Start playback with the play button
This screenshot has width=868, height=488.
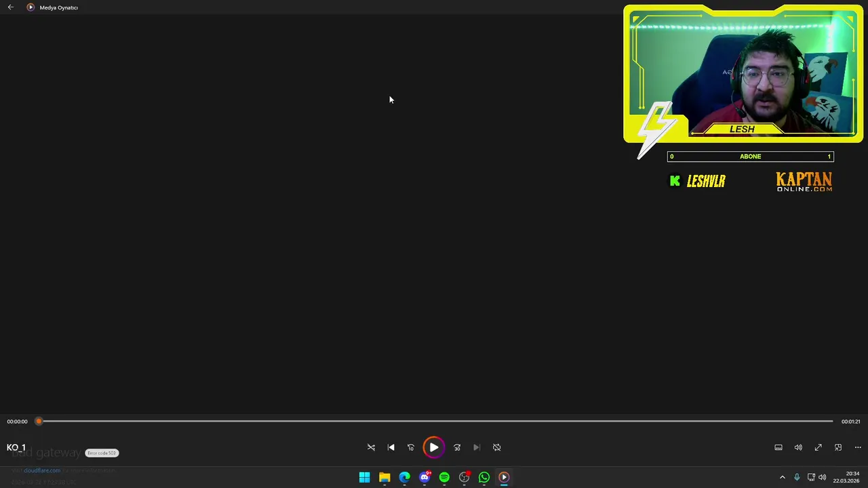pyautogui.click(x=434, y=447)
